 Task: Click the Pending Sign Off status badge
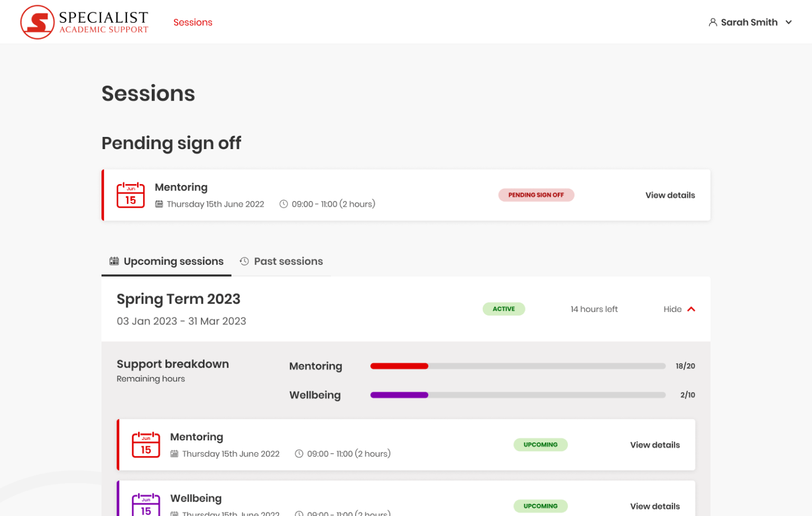[x=536, y=195]
